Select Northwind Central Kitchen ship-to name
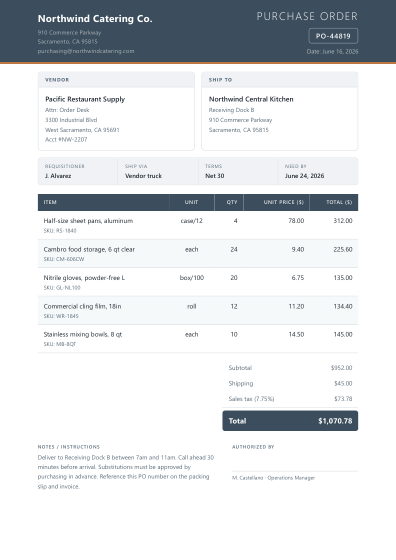 click(251, 99)
